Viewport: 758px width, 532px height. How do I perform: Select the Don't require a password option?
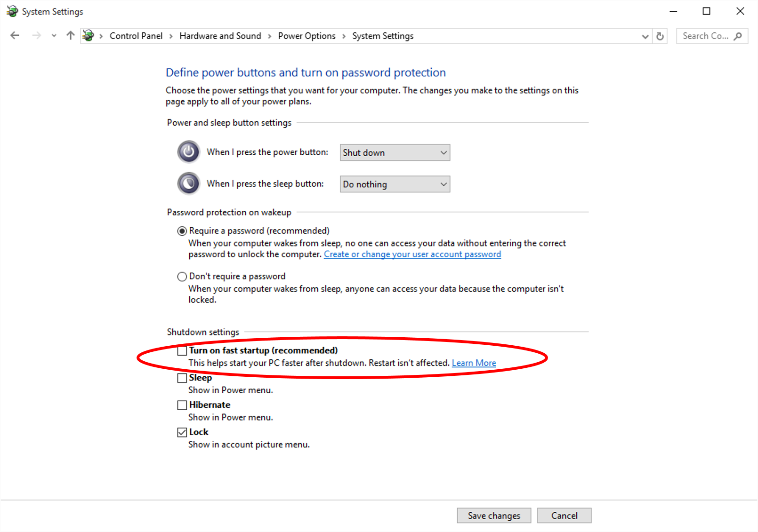click(182, 276)
